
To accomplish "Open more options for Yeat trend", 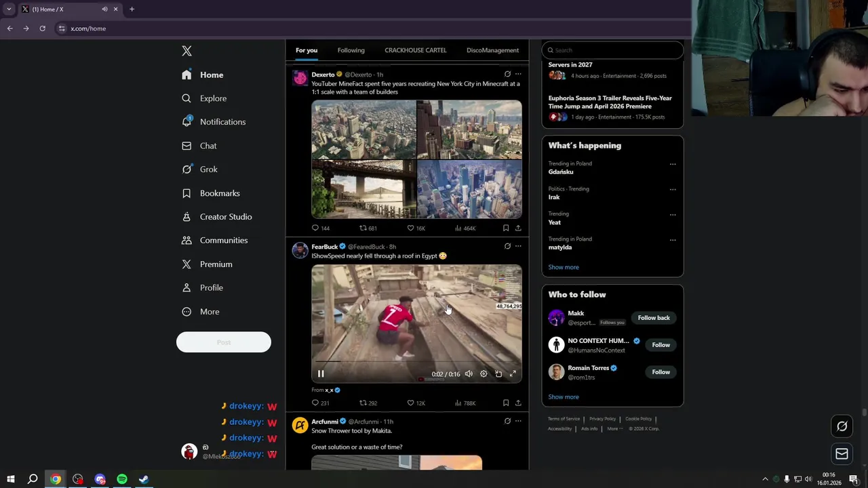I will [673, 214].
